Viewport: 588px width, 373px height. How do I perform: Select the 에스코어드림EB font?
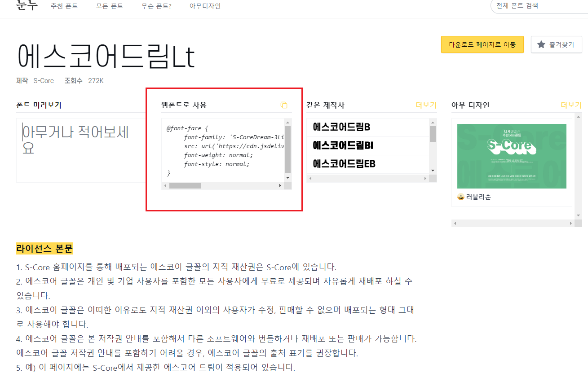coord(344,164)
